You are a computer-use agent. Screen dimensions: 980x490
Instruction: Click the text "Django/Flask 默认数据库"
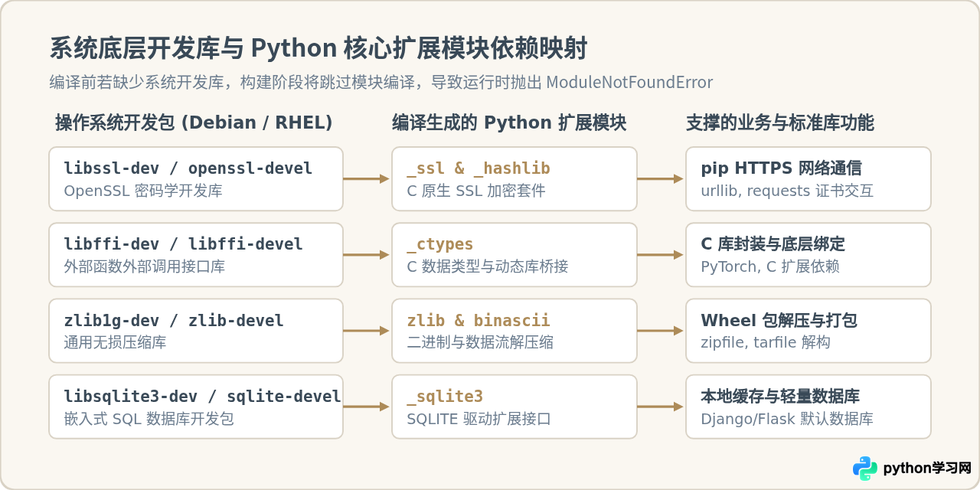coord(787,419)
